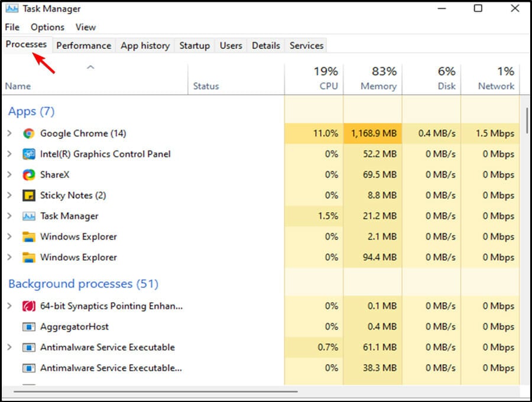Expand the Sticky Notes process group

(x=9, y=196)
